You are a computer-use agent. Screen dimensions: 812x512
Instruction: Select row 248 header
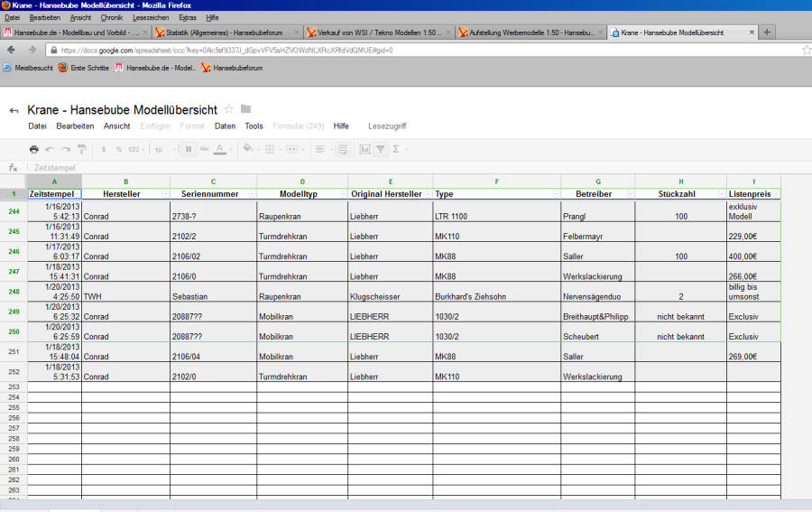pyautogui.click(x=14, y=292)
